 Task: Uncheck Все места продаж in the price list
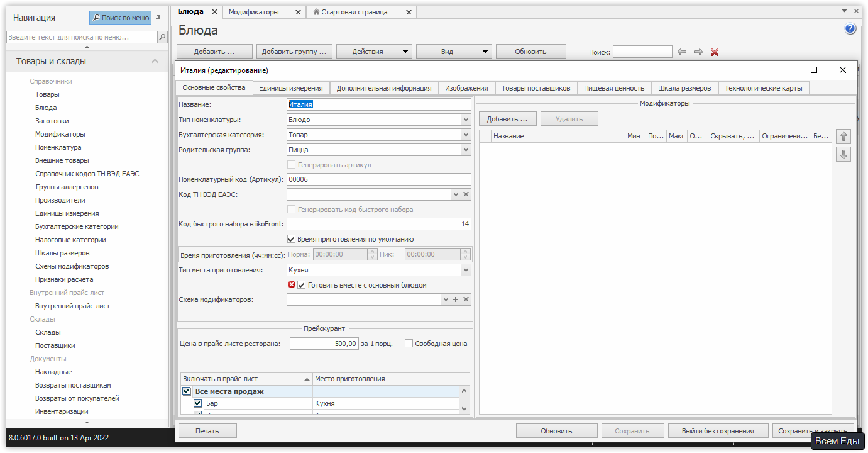click(187, 391)
